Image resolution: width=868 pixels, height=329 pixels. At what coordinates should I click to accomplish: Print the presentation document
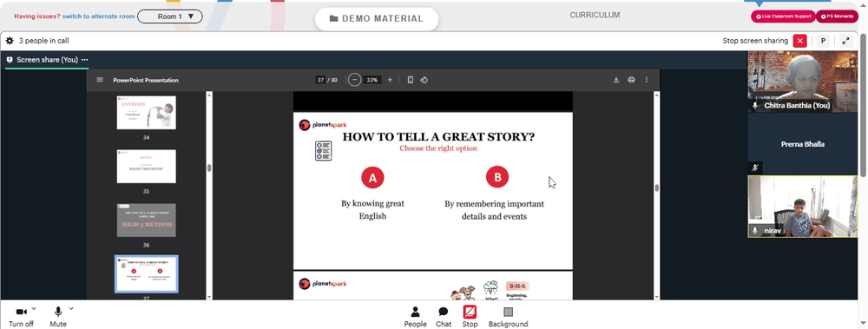tap(631, 80)
